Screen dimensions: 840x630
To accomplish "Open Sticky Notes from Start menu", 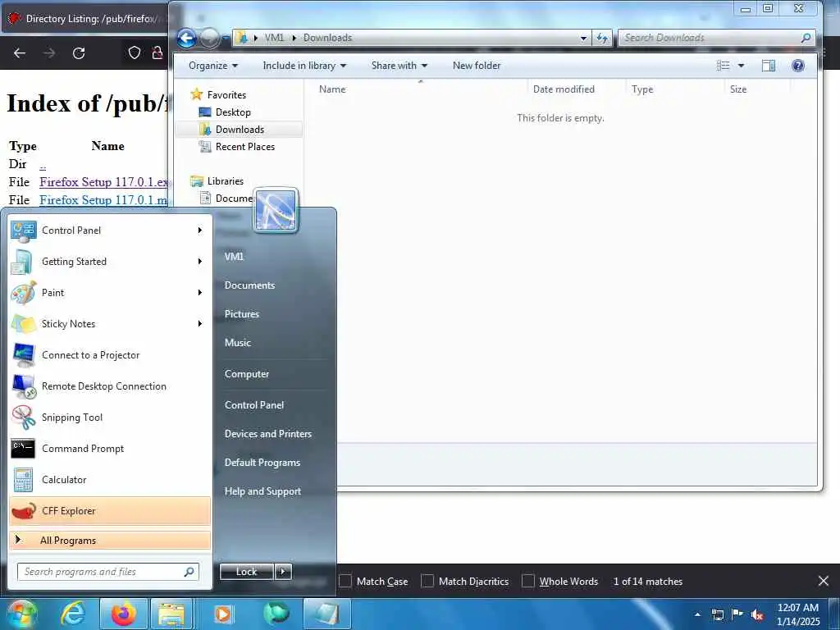I will tap(110, 323).
